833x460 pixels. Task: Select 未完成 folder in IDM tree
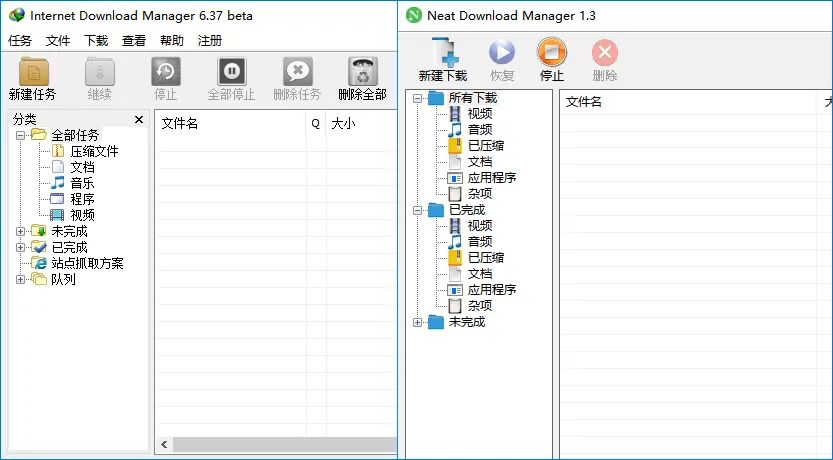click(69, 231)
